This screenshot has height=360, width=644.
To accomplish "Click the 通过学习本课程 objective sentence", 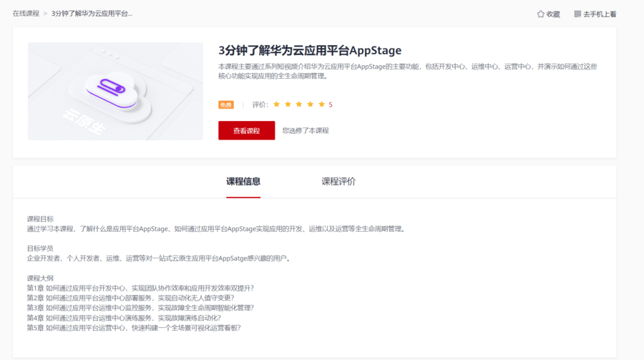I will (x=216, y=229).
